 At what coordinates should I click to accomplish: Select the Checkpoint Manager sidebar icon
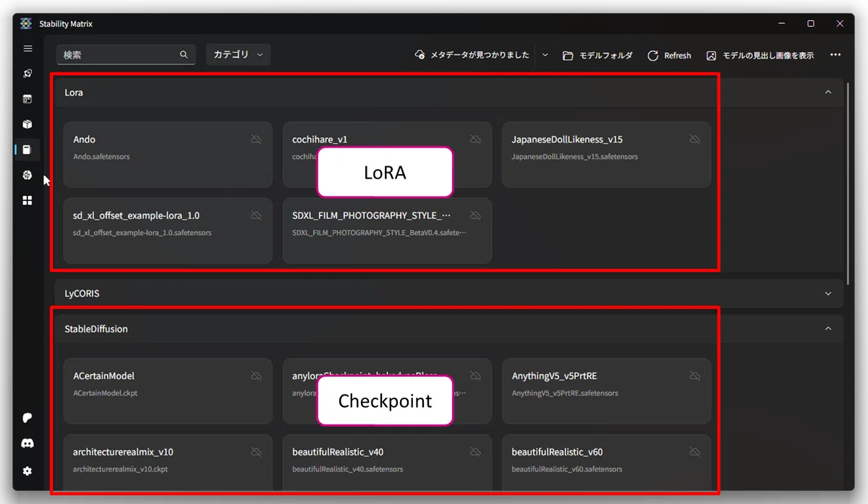pos(27,150)
